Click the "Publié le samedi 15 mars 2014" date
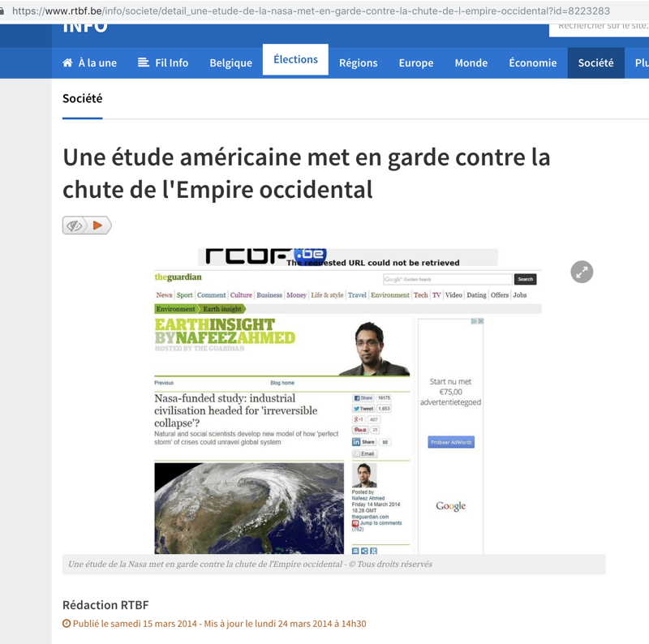Viewport: 649px width, 644px height. (x=135, y=623)
